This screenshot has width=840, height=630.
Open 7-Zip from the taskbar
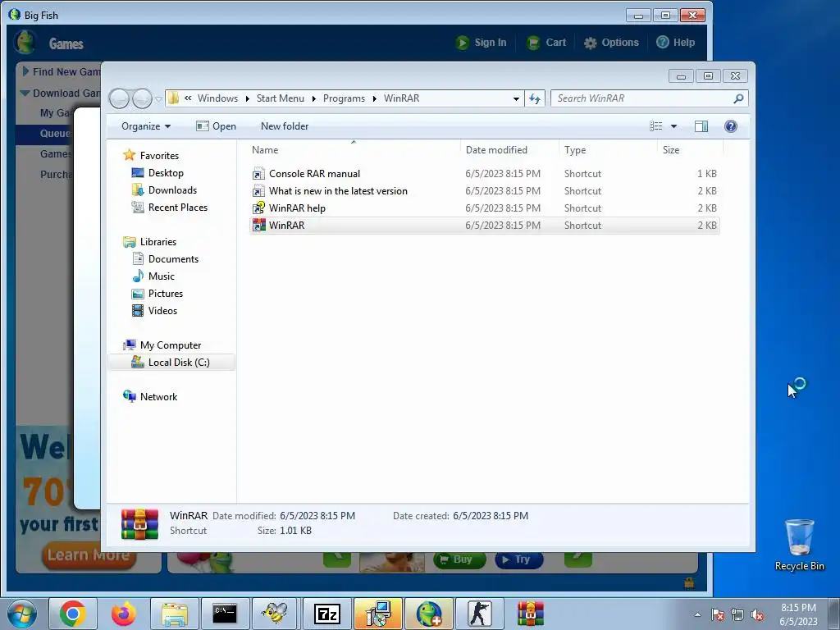pyautogui.click(x=326, y=614)
